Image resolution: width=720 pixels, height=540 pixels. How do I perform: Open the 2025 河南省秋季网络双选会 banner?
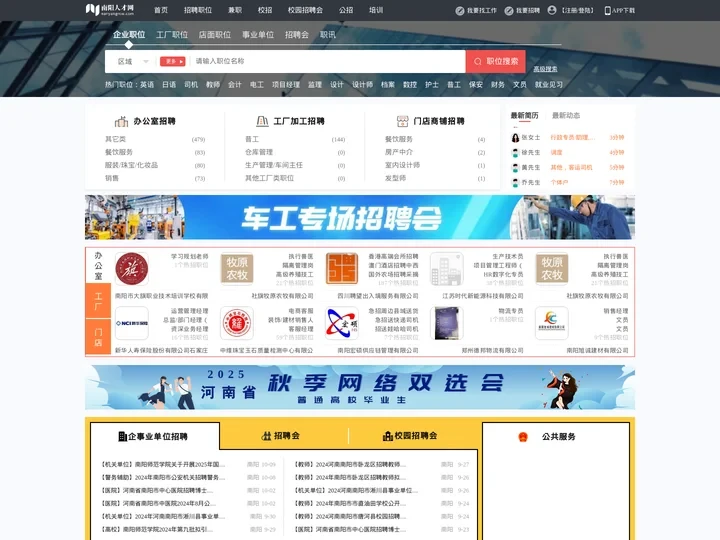[360, 387]
